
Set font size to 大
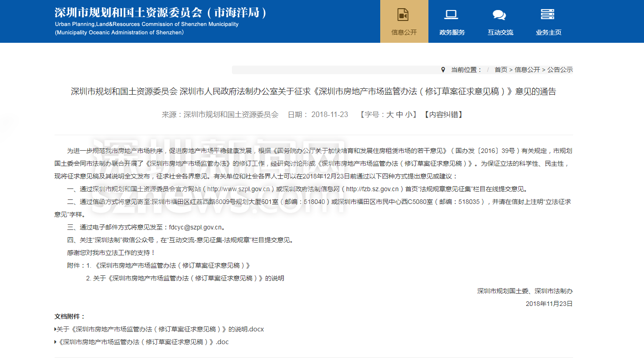click(390, 115)
